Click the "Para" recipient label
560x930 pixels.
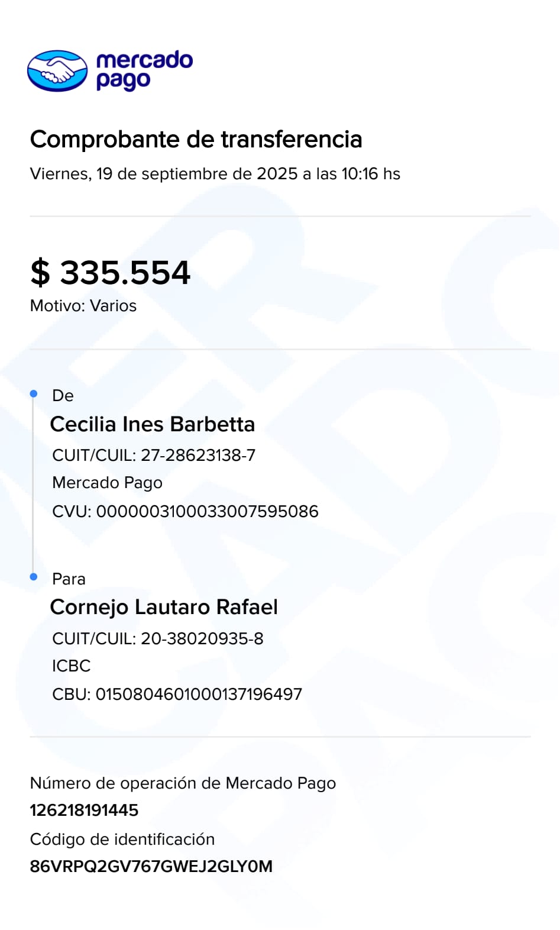pos(69,579)
